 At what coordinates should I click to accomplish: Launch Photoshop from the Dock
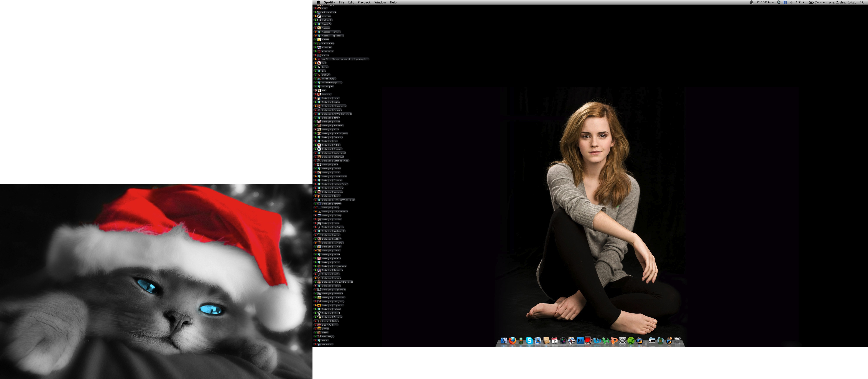(x=580, y=341)
